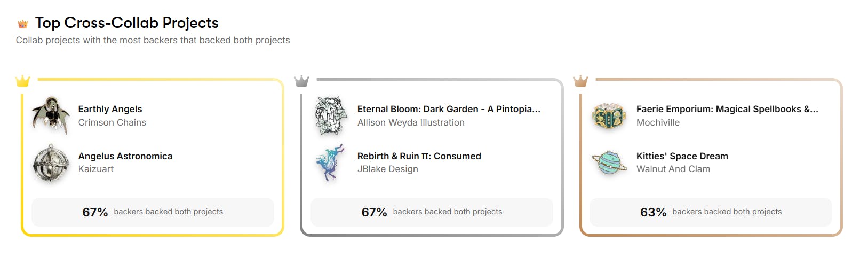Open the Kitties' Space Dream planet image
Image resolution: width=868 pixels, height=264 pixels.
coord(609,163)
